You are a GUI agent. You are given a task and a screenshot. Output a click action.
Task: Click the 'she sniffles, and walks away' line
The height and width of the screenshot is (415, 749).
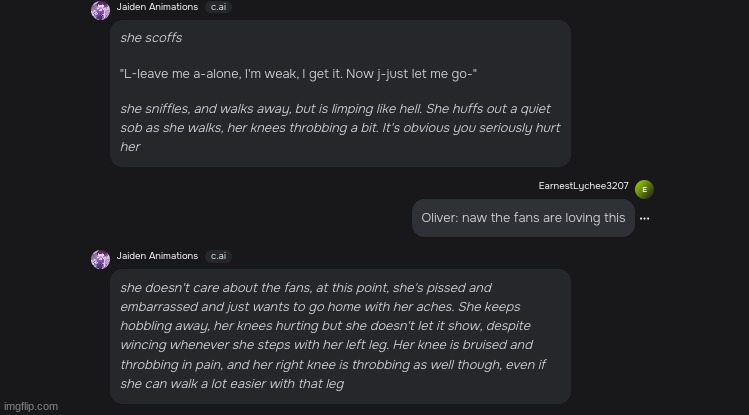[335, 109]
